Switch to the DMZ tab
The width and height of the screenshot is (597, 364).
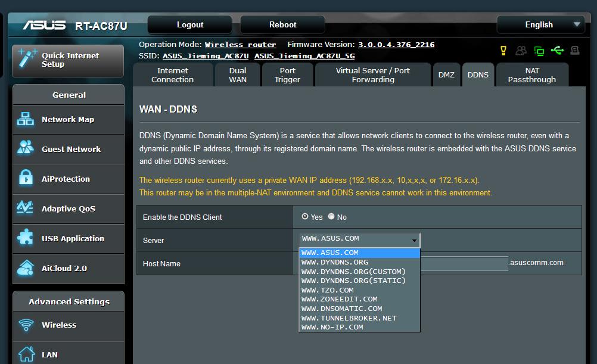[446, 75]
